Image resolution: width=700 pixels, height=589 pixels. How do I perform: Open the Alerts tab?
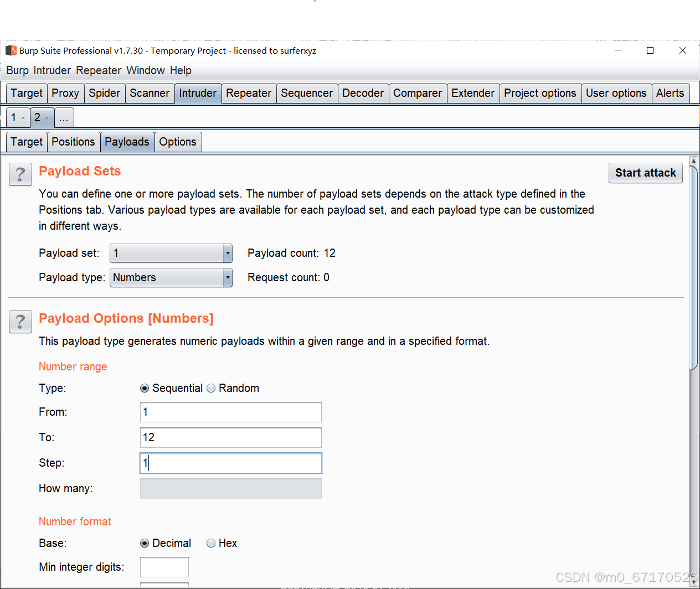click(670, 93)
